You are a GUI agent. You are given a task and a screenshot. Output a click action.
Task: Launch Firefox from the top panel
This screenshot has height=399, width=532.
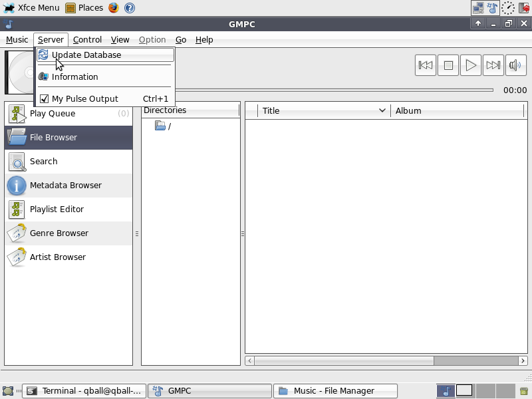tap(114, 7)
